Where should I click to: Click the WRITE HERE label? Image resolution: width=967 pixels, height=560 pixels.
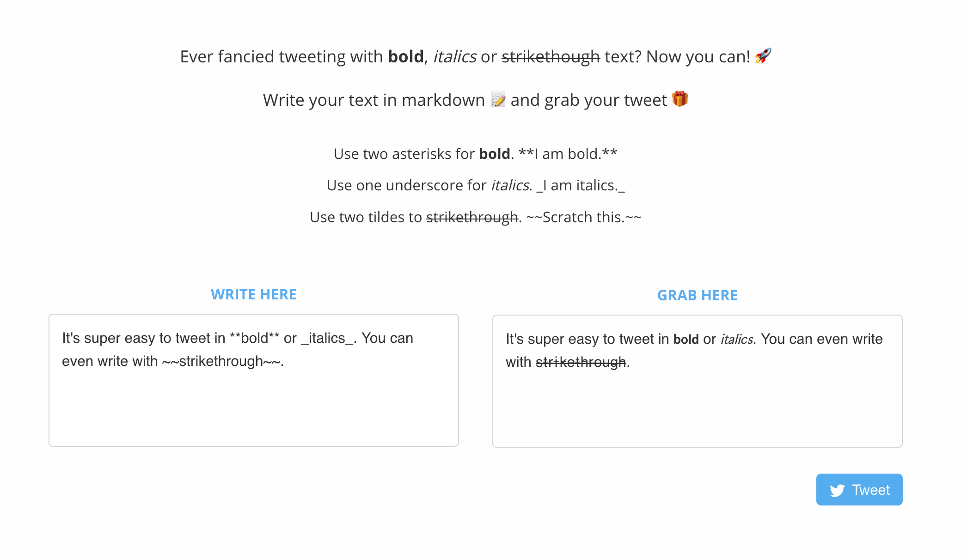[253, 294]
